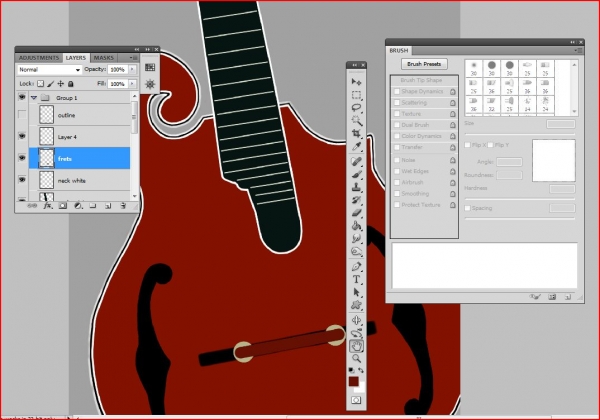Open the Layers panel options menu
Screen dimensions: 600x420
click(134, 58)
